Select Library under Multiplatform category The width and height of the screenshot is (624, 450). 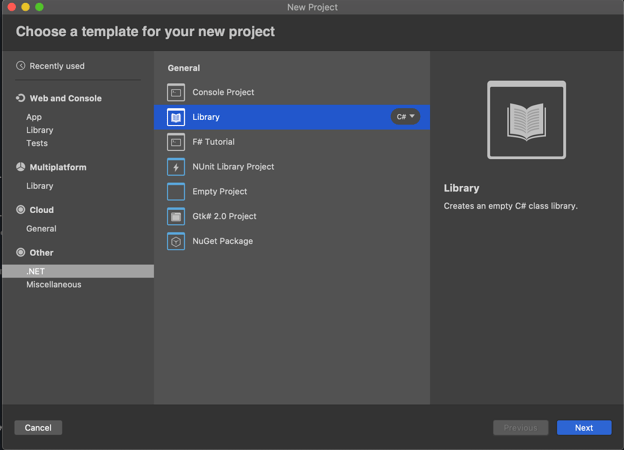tap(40, 186)
